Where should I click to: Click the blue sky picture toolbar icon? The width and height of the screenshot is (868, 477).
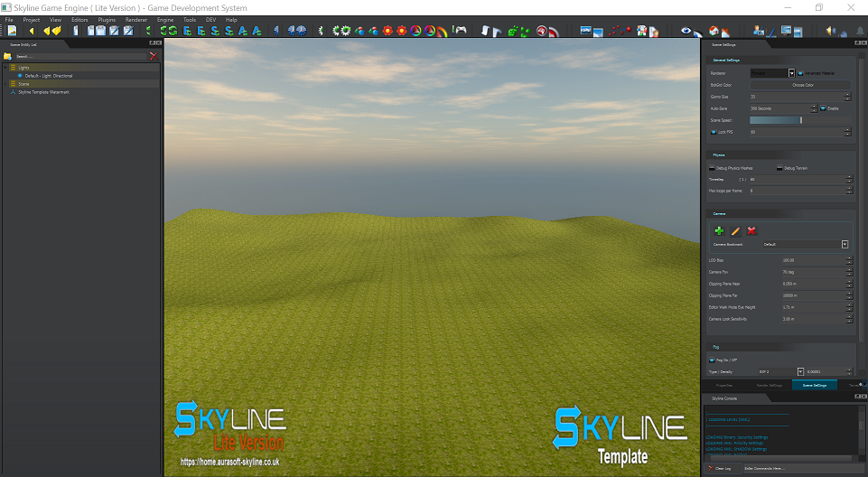pyautogui.click(x=585, y=31)
